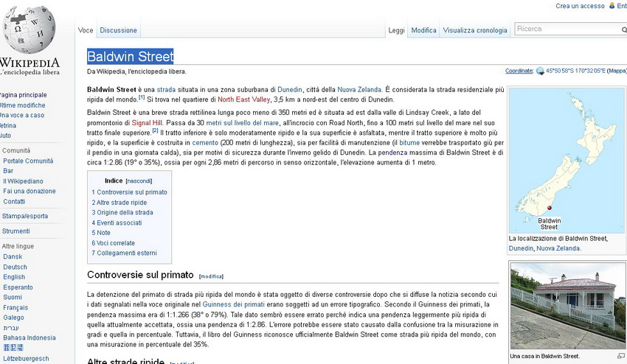627x364 pixels.
Task: Click footnote reference [1]
Action: coord(142,97)
